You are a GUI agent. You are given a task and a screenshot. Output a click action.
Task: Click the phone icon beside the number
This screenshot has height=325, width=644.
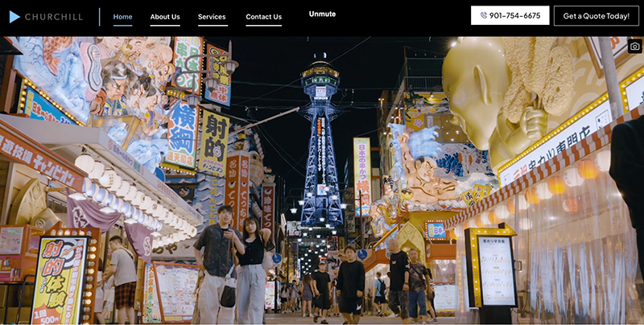click(483, 15)
